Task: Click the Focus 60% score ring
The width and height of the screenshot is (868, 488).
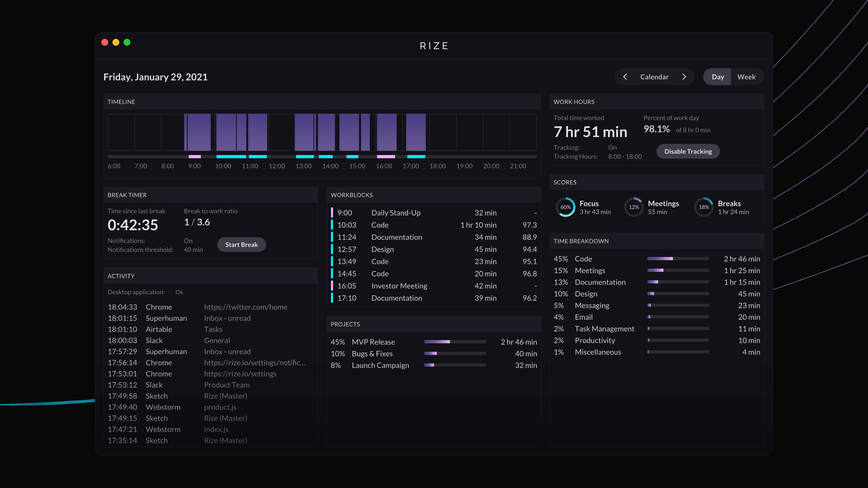Action: 565,207
